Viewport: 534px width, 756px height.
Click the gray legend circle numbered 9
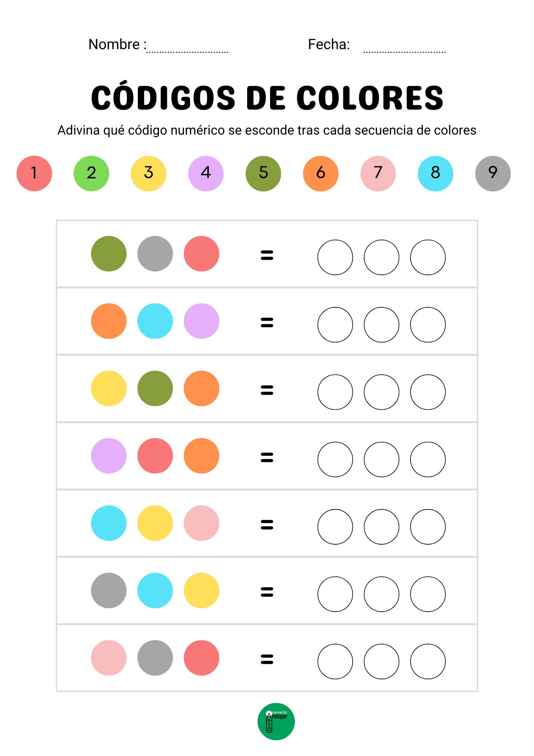coord(493,174)
